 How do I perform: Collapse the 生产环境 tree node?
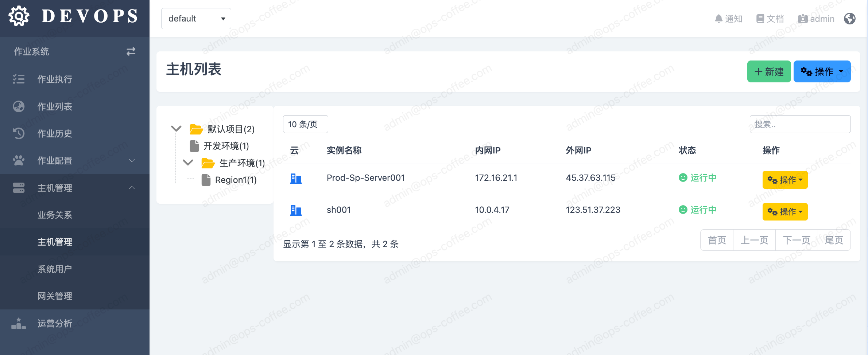188,163
